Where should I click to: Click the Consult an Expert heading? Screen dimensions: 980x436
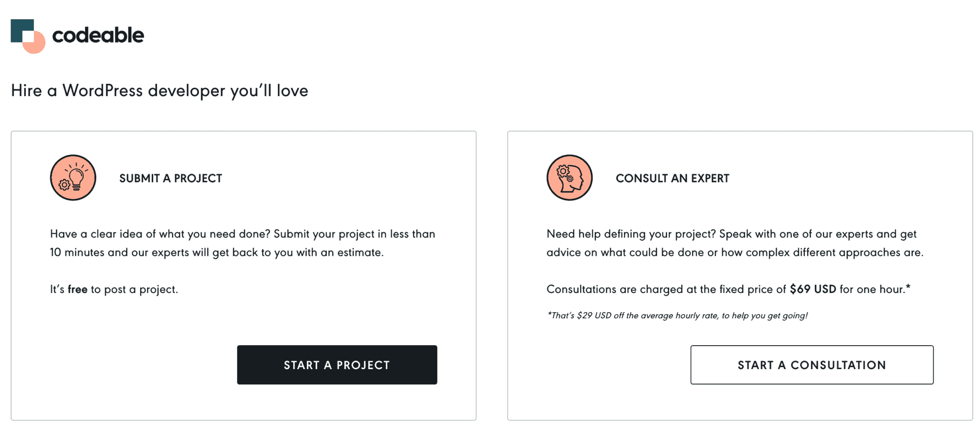click(673, 178)
